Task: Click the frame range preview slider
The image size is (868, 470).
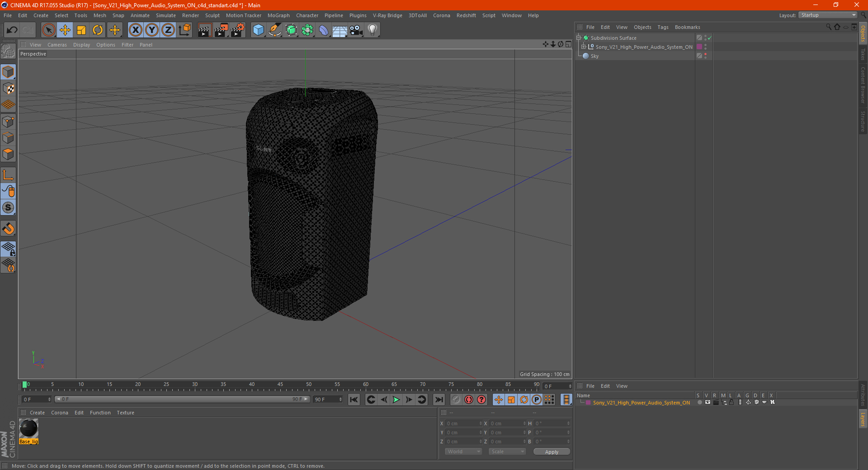Action: (x=182, y=399)
